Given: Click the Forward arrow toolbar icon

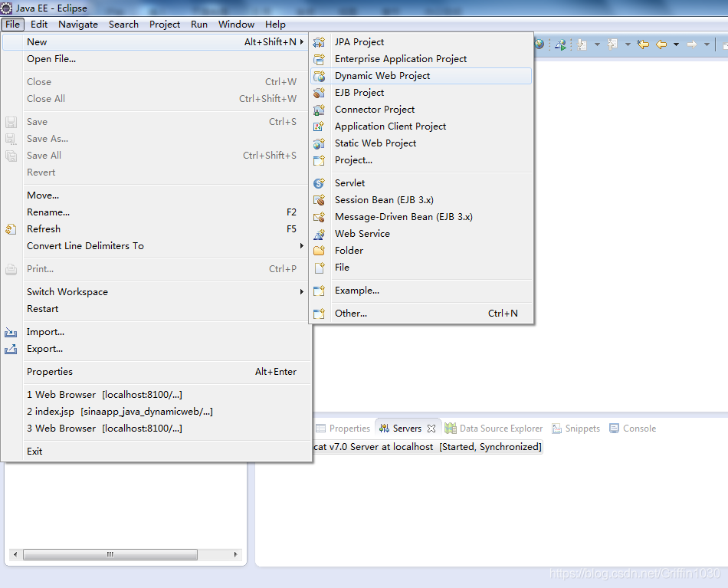Looking at the screenshot, I should pos(692,44).
